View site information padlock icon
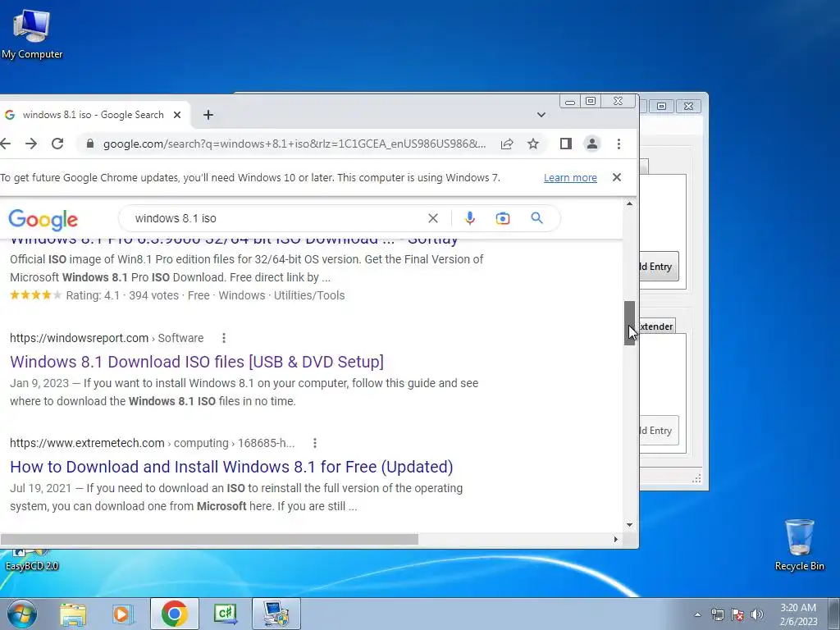This screenshot has width=840, height=630. tap(90, 144)
